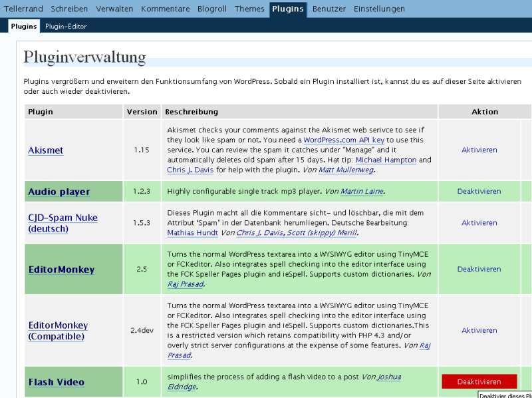Visit Michael Hampton's link

coord(386,160)
